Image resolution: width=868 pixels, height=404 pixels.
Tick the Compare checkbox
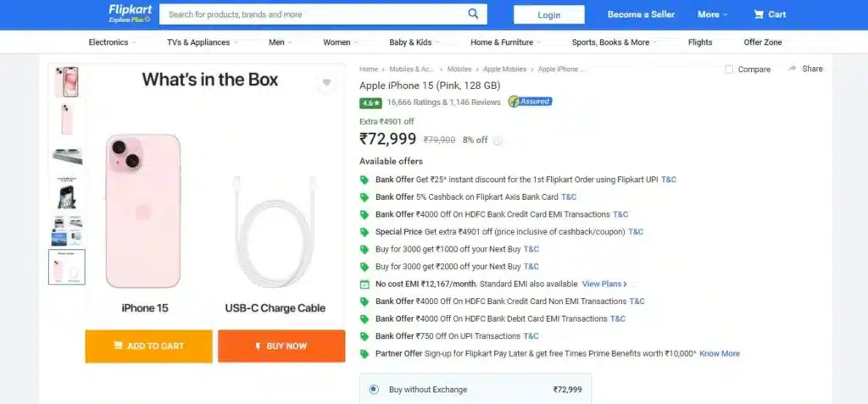coord(729,69)
